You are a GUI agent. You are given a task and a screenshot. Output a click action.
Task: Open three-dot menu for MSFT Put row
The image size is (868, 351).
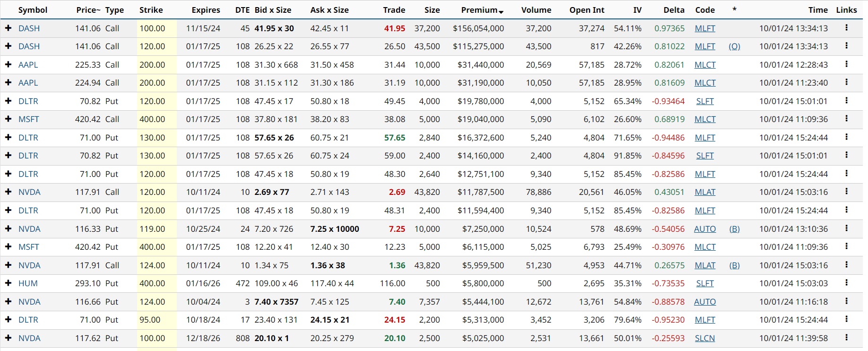pos(846,246)
